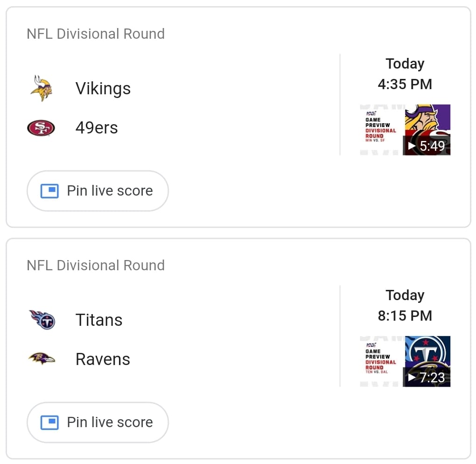
Task: Open the Vikings team name
Action: click(103, 89)
